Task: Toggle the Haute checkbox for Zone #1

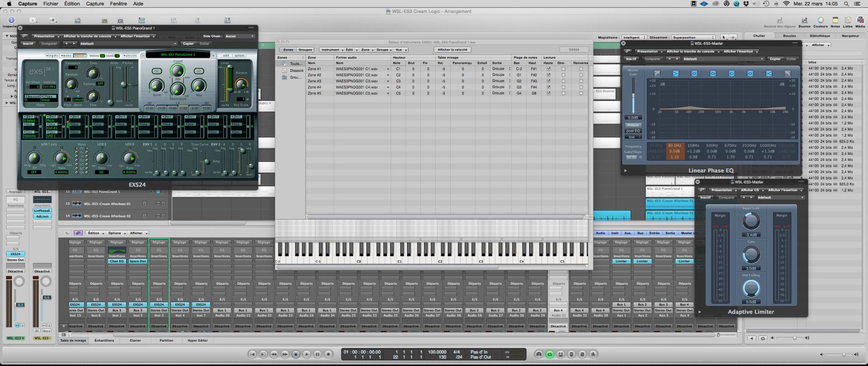Action: [x=548, y=69]
